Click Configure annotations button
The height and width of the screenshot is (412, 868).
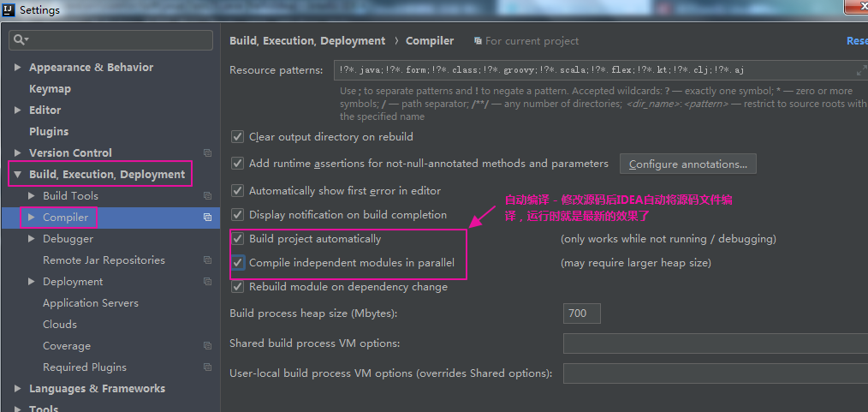688,164
